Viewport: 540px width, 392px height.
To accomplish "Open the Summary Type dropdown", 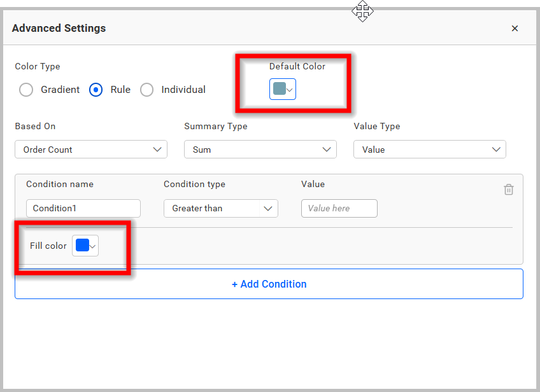I will pyautogui.click(x=260, y=149).
